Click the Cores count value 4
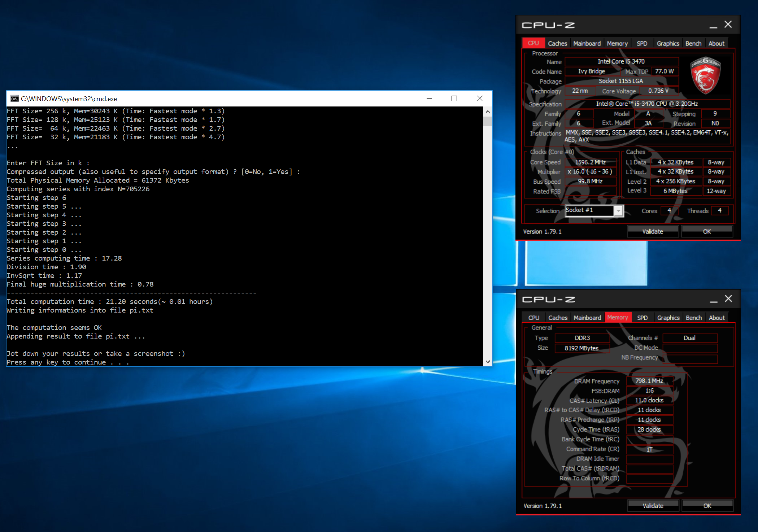This screenshot has height=532, width=758. click(669, 210)
